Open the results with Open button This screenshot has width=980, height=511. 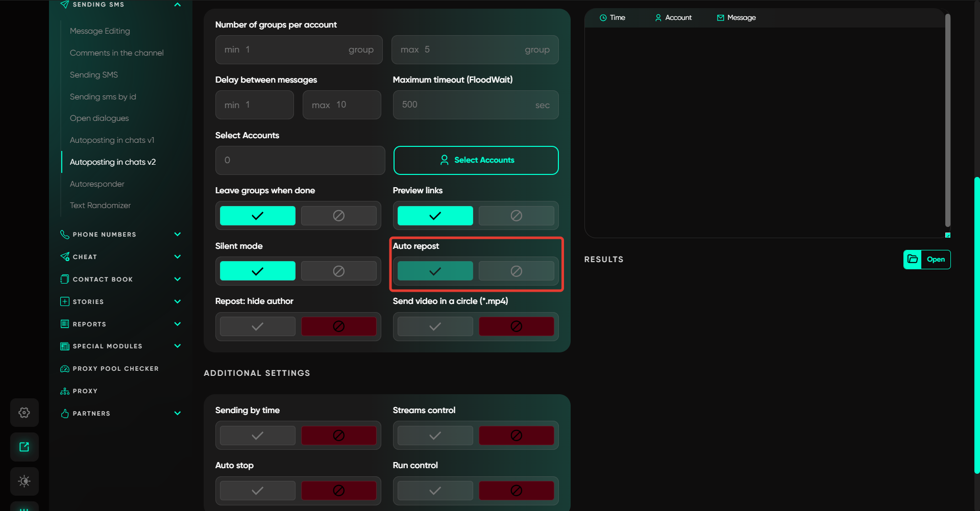click(x=936, y=259)
